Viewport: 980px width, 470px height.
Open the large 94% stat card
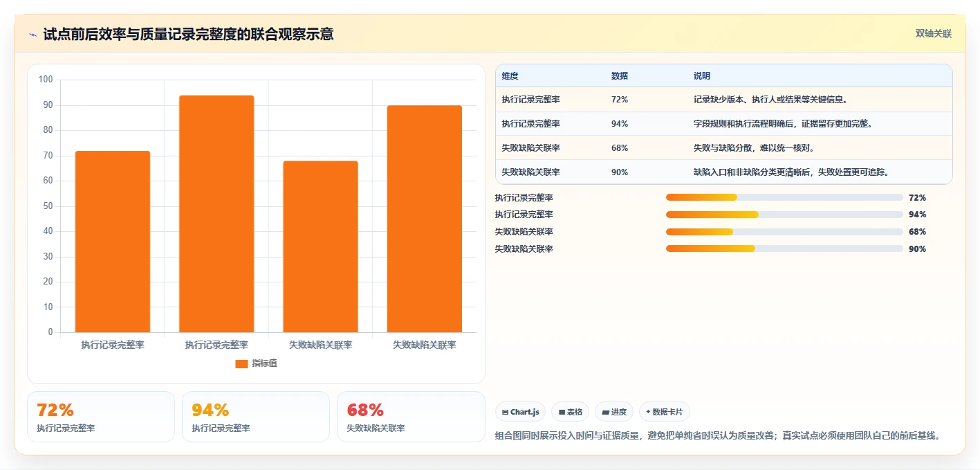click(x=256, y=417)
